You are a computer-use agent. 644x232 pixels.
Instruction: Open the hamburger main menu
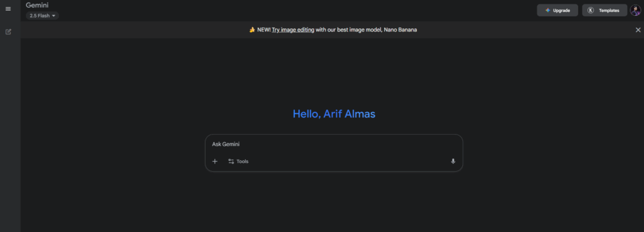point(8,9)
